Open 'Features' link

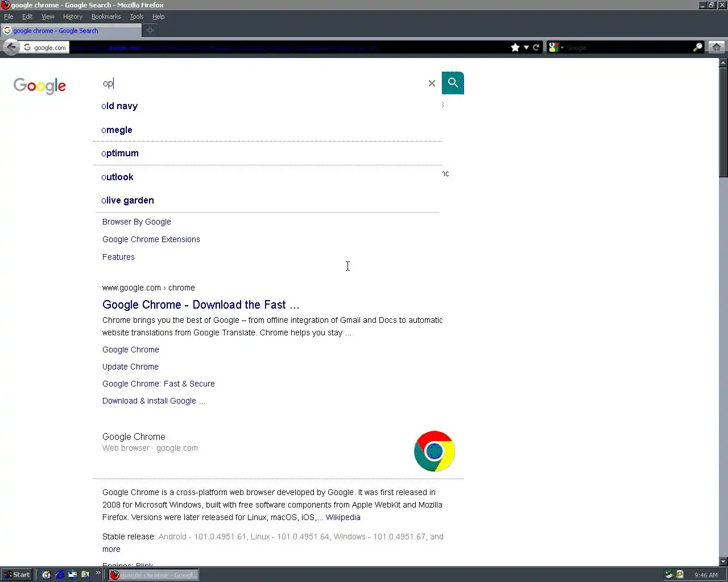pos(118,257)
